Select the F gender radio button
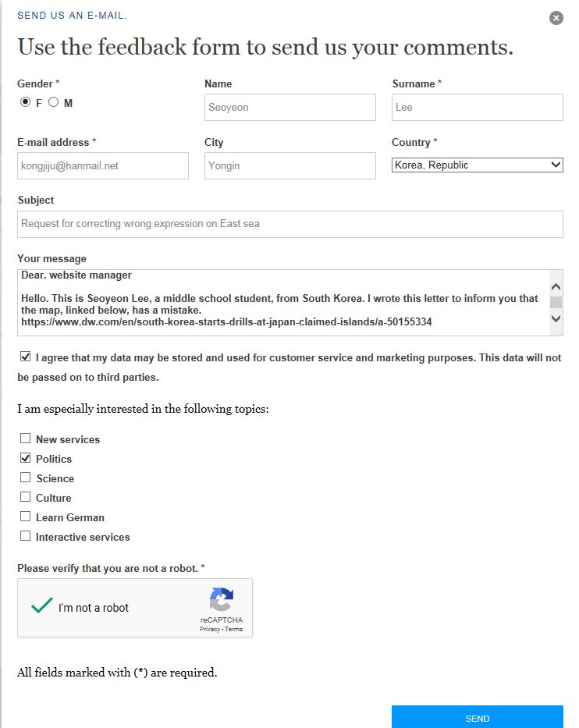579x728 pixels. pos(25,102)
